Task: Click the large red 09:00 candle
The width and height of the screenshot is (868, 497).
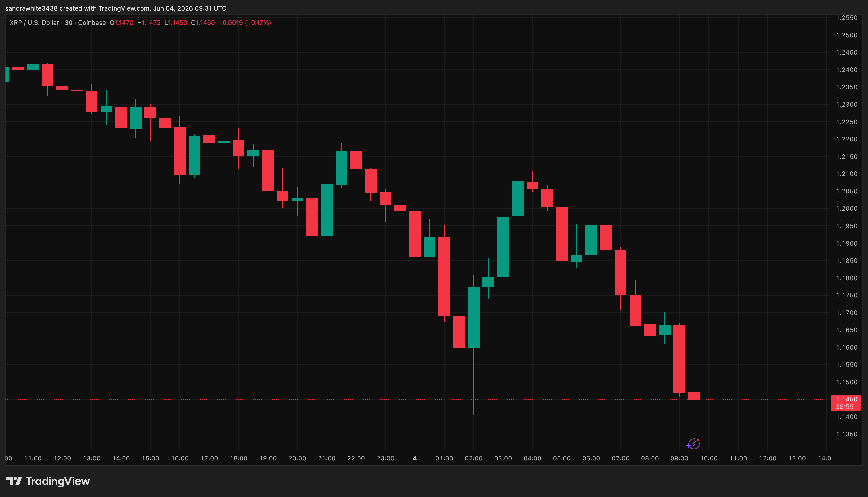Action: click(x=679, y=359)
